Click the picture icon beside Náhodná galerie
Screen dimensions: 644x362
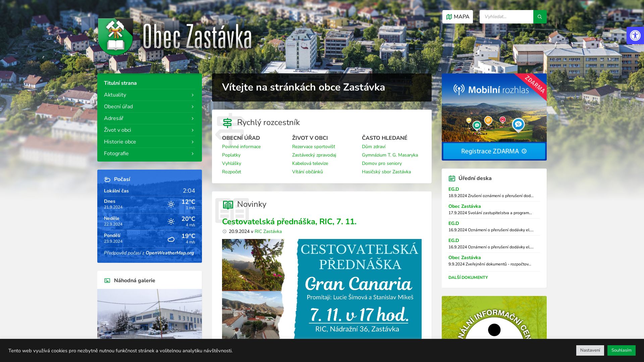tap(107, 281)
